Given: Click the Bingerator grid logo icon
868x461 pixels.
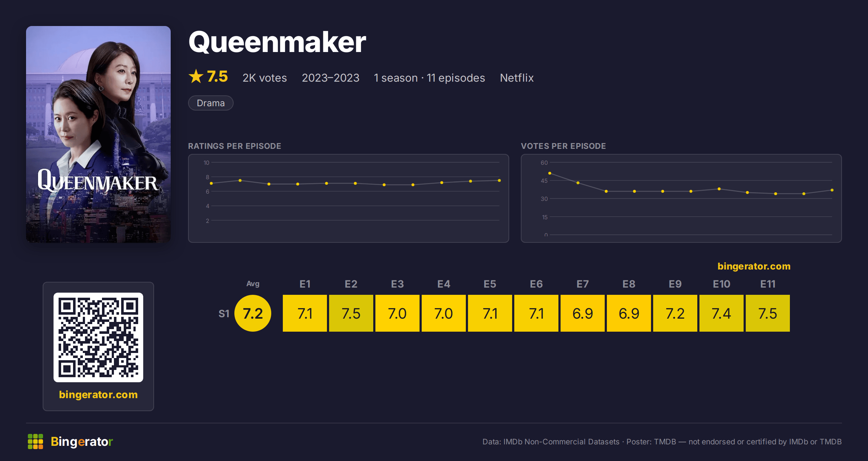Looking at the screenshot, I should tap(35, 441).
